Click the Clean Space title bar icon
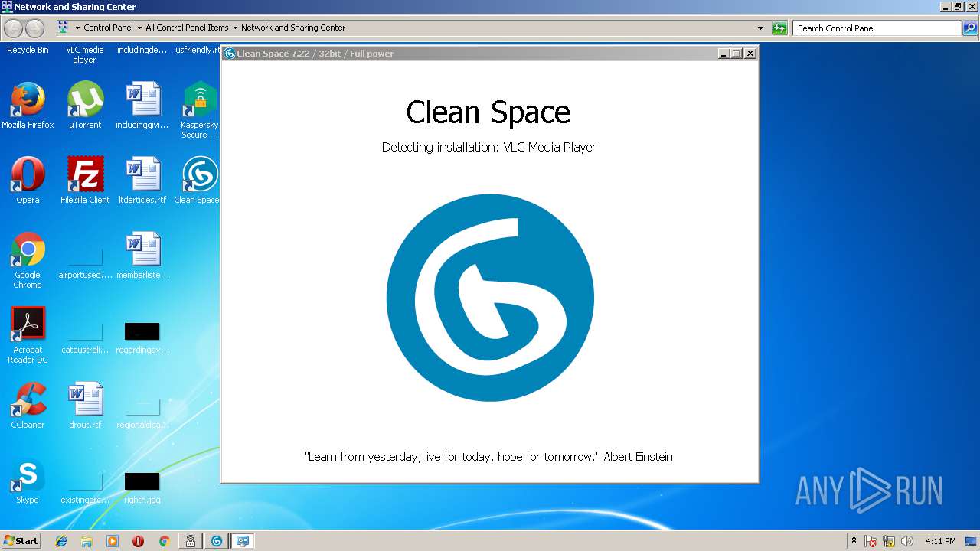This screenshot has width=980, height=551. coord(229,54)
